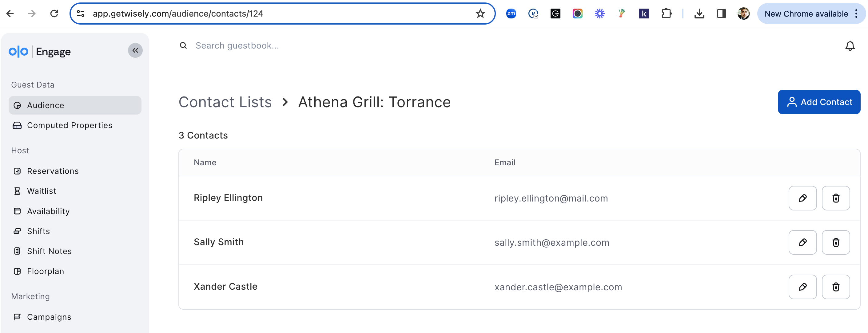Open the Chrome profile avatar
Image resolution: width=868 pixels, height=333 pixels.
743,14
